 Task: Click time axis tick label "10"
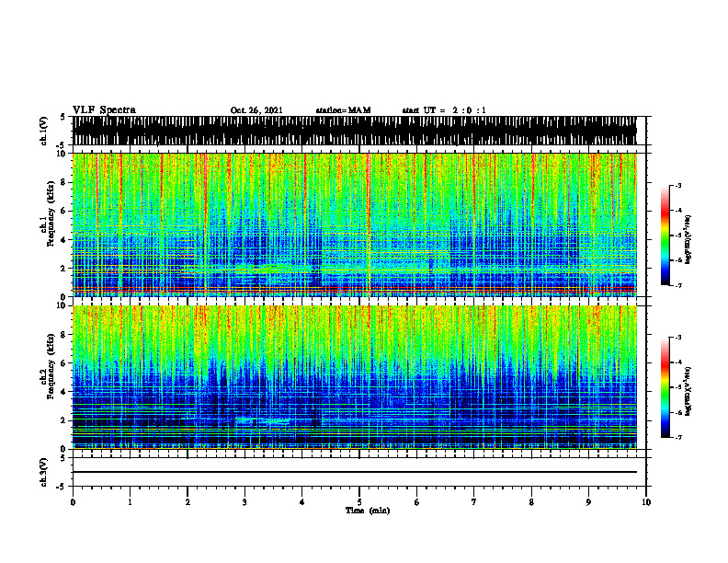(x=646, y=502)
